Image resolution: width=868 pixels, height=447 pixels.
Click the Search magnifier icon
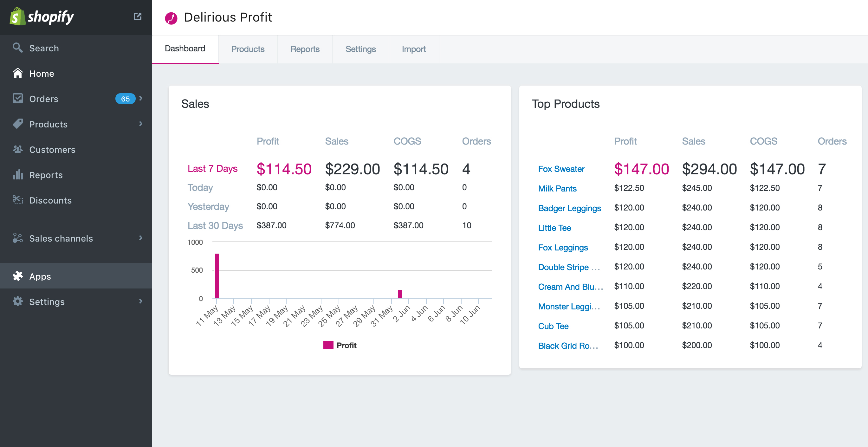(17, 48)
